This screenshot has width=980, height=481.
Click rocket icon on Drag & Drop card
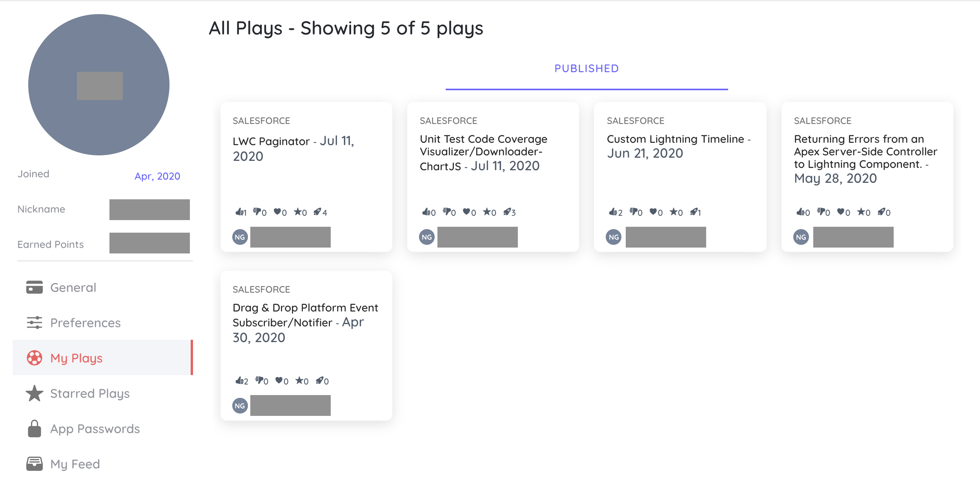tap(320, 381)
